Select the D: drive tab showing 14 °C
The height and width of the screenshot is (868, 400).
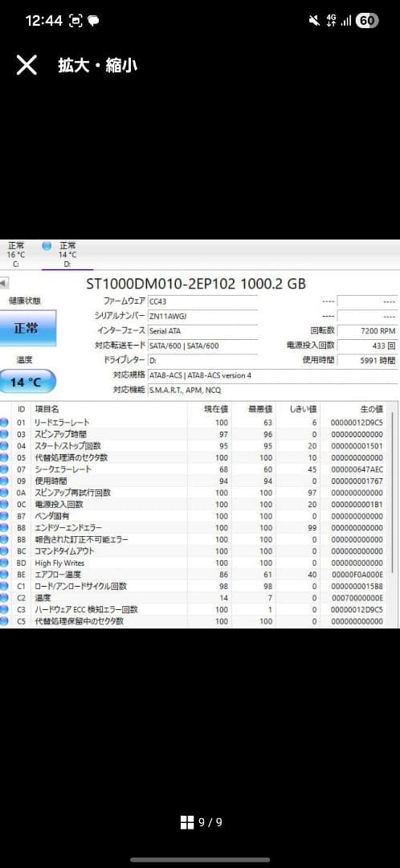tap(67, 255)
